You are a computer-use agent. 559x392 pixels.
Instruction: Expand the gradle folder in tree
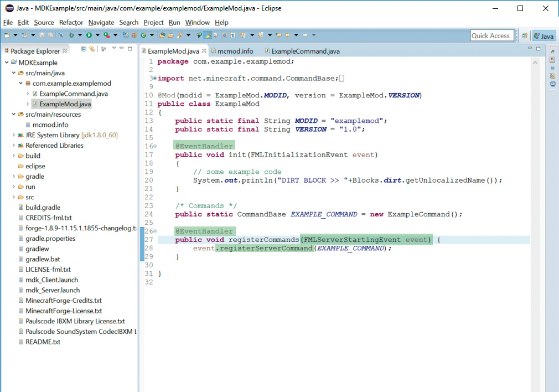13,177
